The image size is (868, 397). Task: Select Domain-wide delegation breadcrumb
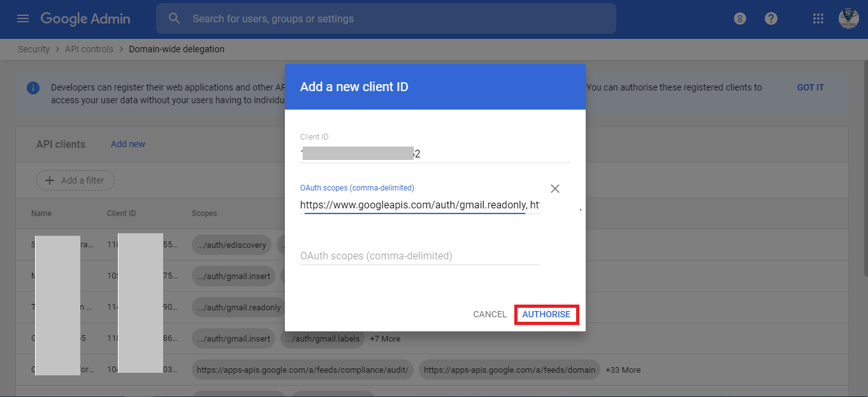point(177,49)
